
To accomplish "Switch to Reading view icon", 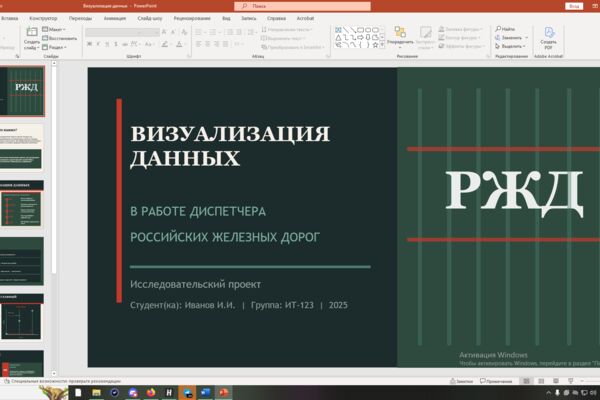I will pyautogui.click(x=556, y=381).
